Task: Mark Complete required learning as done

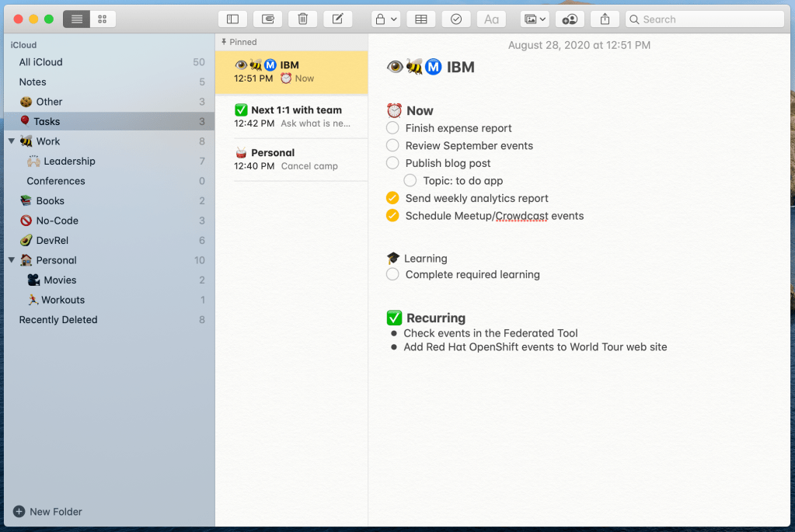Action: coord(392,274)
